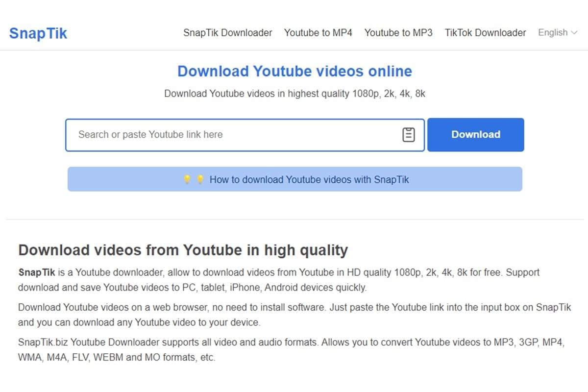The width and height of the screenshot is (588, 392).
Task: Click the lightbulb icons in the guide banner
Action: coord(193,179)
